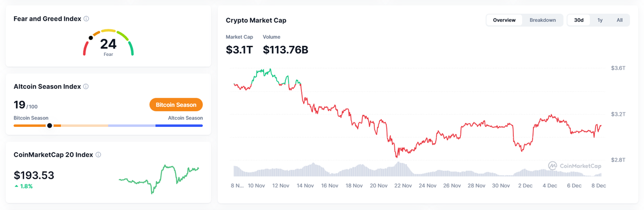
Task: Click the Crypto Market Cap heading
Action: coord(256,21)
